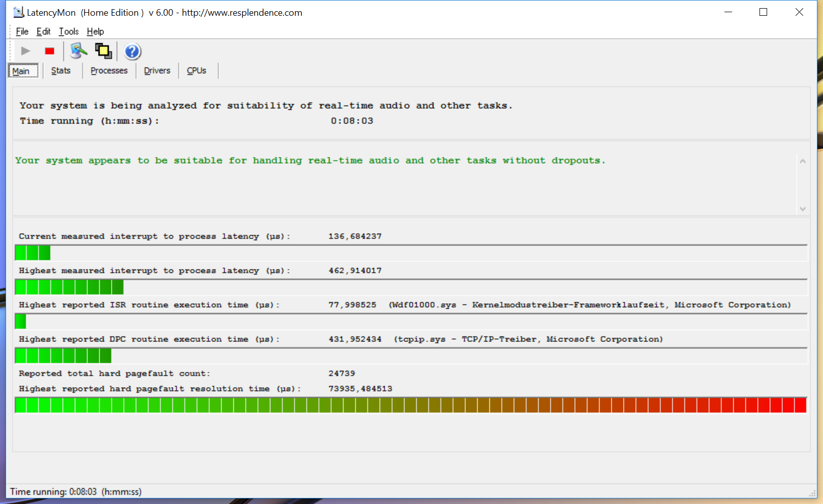
Task: Minimize the LatencyMon window
Action: coord(728,12)
